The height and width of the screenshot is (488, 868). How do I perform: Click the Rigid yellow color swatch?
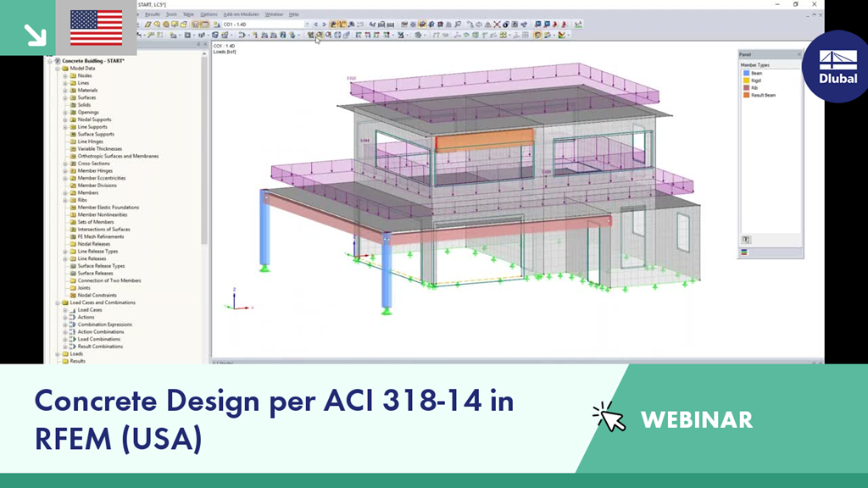[746, 80]
